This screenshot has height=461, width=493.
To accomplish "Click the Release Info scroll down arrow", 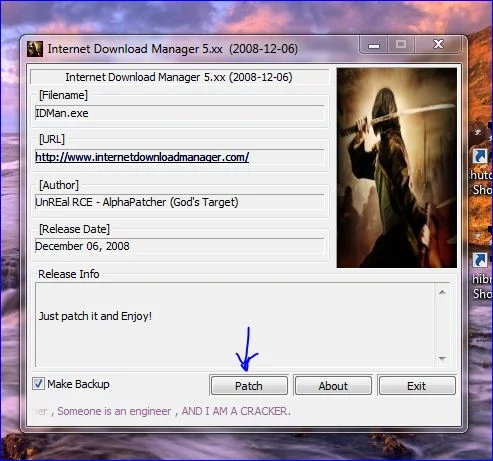I will [442, 358].
